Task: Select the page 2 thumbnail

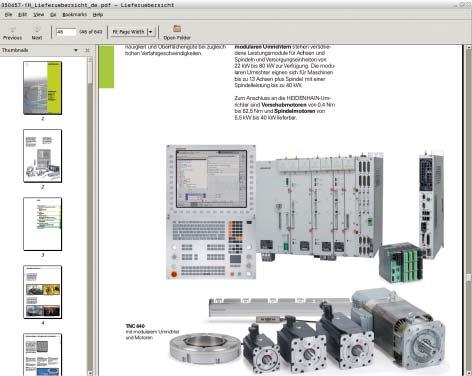Action: coord(42,156)
